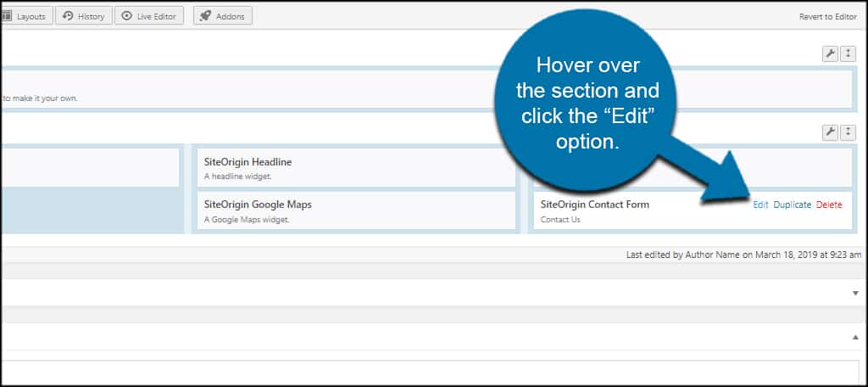This screenshot has height=387, width=868.
Task: Click the eye icon on Live Editor
Action: click(127, 16)
